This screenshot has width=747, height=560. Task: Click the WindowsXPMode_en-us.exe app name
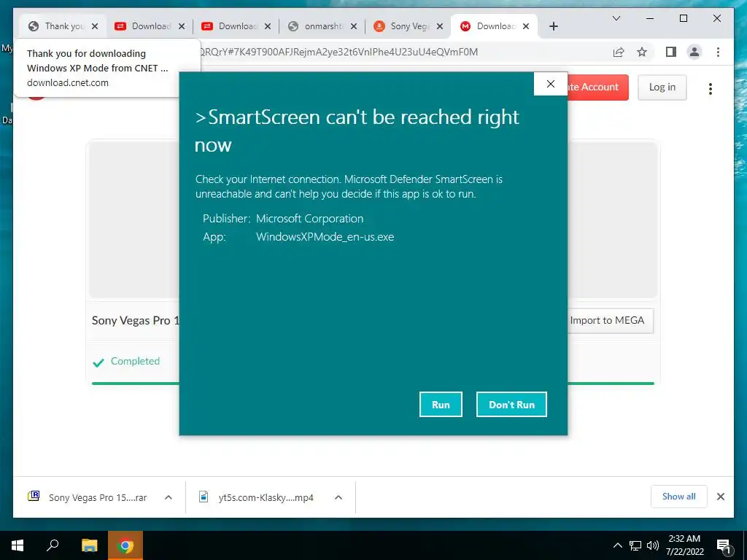[x=325, y=237]
